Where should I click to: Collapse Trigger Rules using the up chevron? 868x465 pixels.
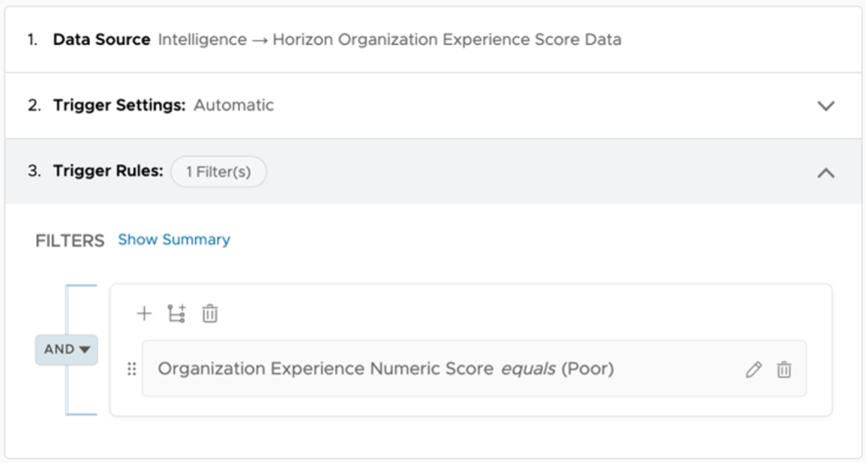(825, 172)
